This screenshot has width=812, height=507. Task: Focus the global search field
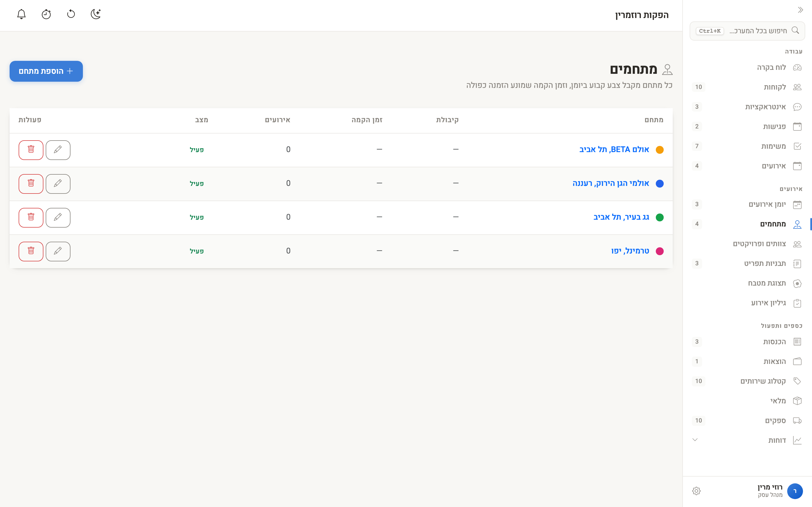(x=747, y=31)
